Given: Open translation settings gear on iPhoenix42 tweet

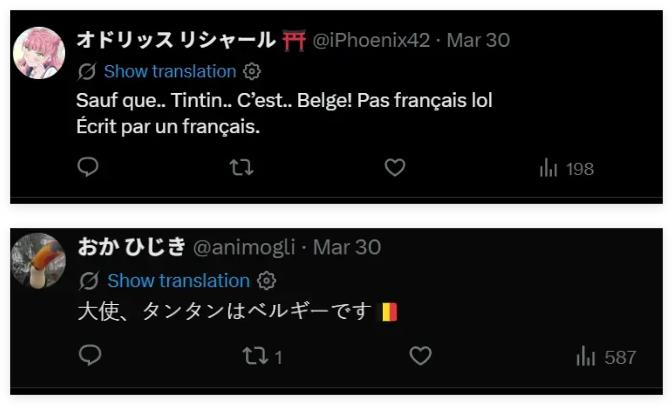Looking at the screenshot, I should coord(252,72).
